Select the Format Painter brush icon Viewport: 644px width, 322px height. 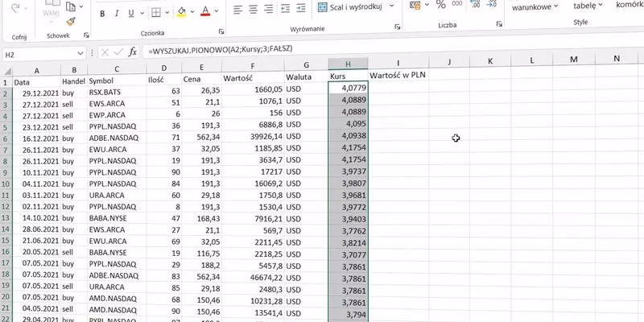click(71, 22)
